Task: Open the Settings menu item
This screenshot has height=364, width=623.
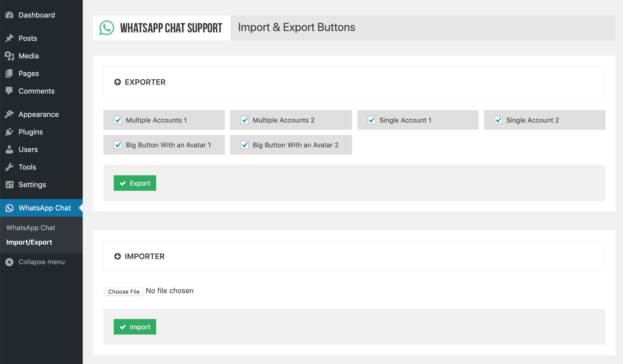Action: [x=41, y=185]
